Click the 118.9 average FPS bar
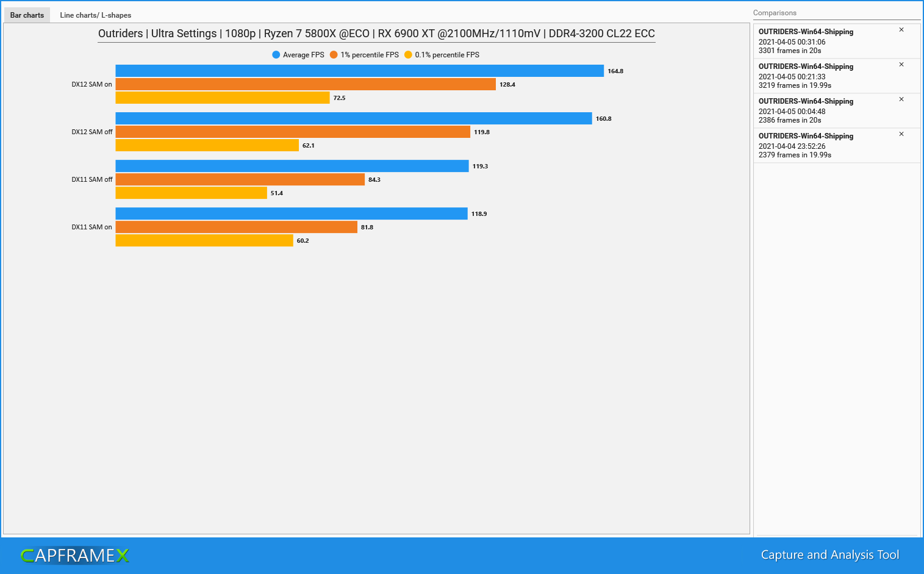The height and width of the screenshot is (574, 924). [x=292, y=214]
